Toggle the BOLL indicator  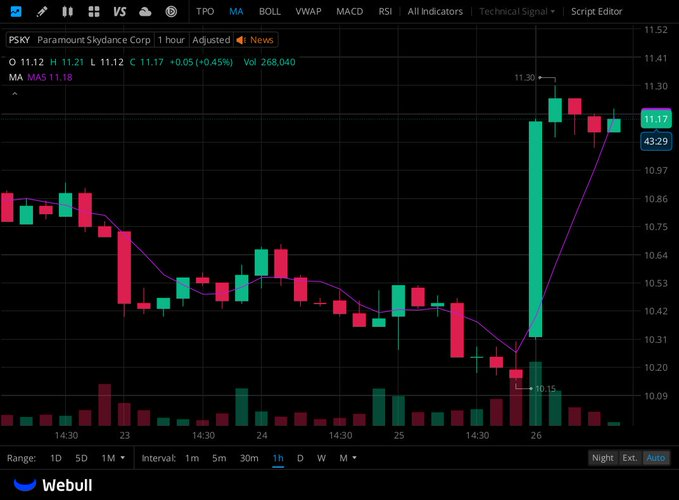(269, 11)
